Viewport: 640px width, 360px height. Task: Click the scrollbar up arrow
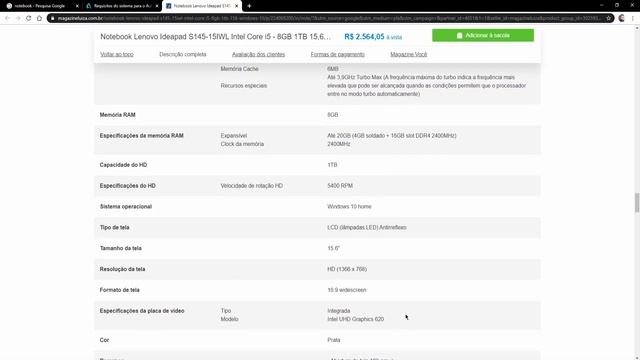(x=637, y=28)
